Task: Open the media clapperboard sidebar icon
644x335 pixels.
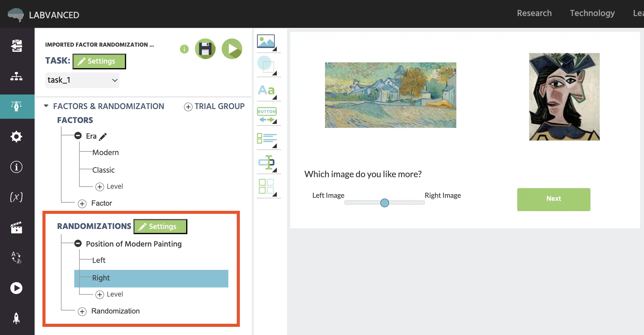Action: 16,227
